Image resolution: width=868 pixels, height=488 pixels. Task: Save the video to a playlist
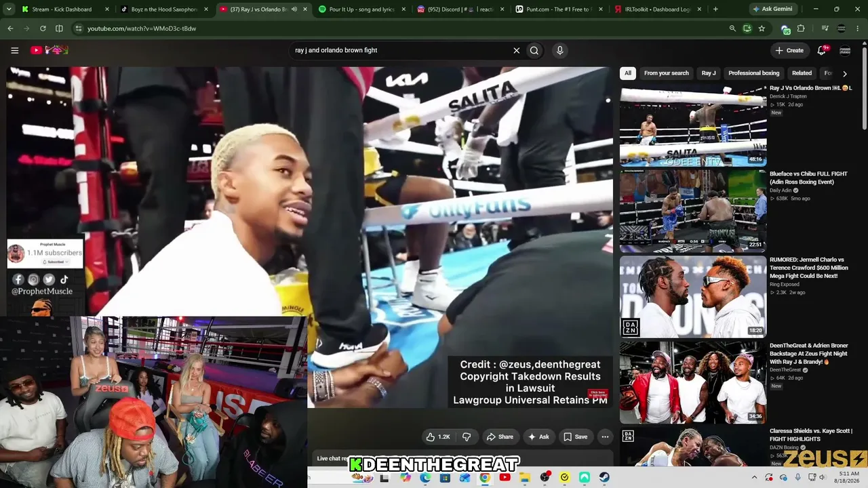(x=576, y=437)
